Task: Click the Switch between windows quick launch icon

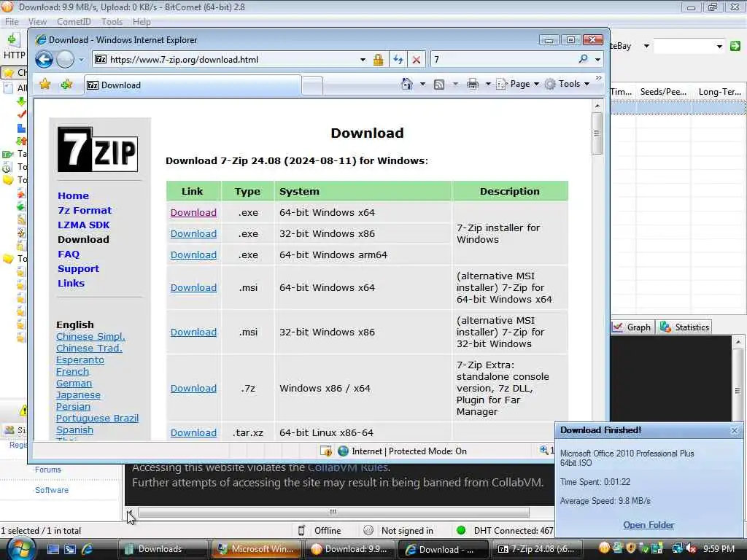Action: 70,549
